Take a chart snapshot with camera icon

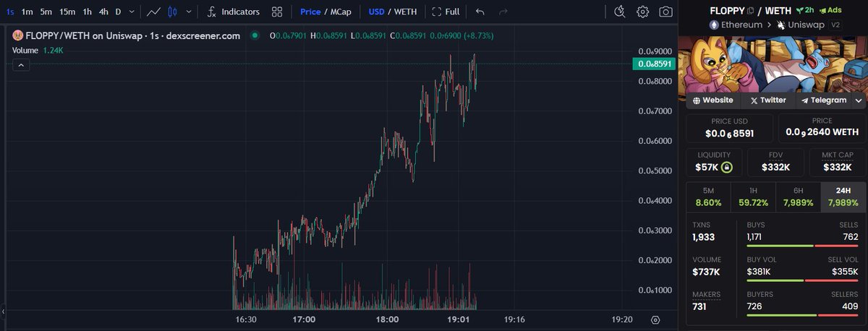[665, 12]
